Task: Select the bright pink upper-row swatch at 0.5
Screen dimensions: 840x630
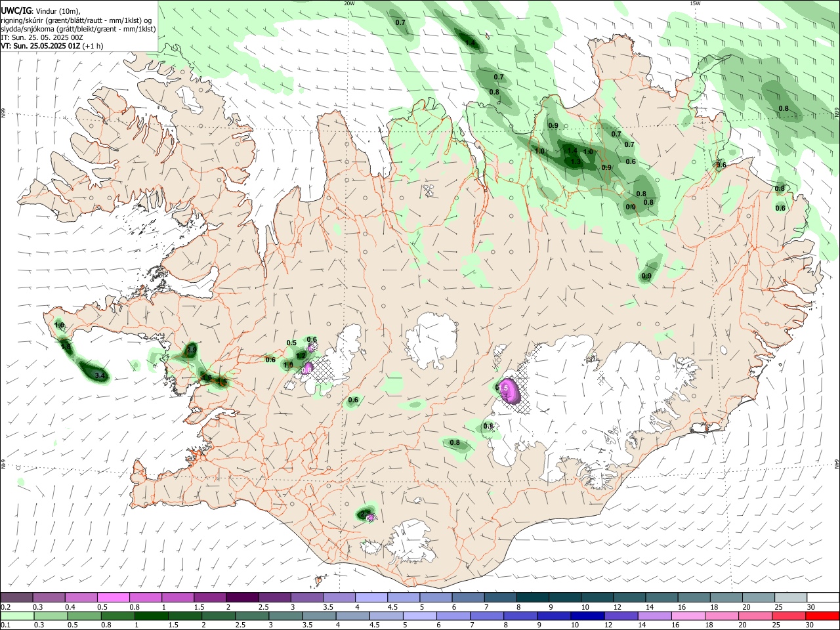Action: point(113,597)
